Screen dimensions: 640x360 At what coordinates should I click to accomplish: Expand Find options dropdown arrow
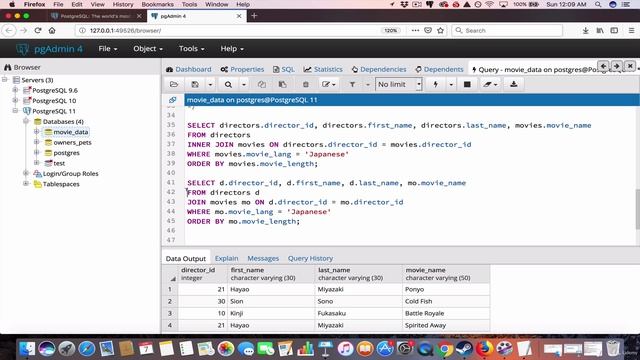click(x=244, y=84)
